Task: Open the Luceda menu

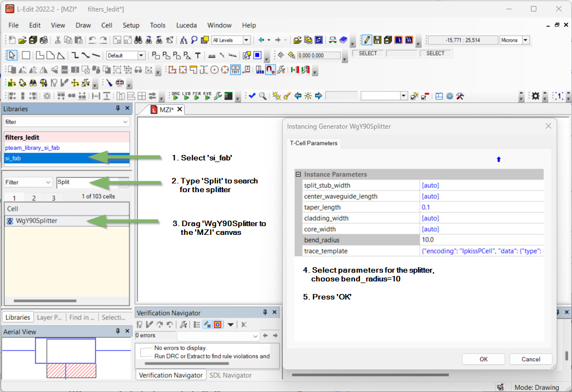Action: (186, 25)
